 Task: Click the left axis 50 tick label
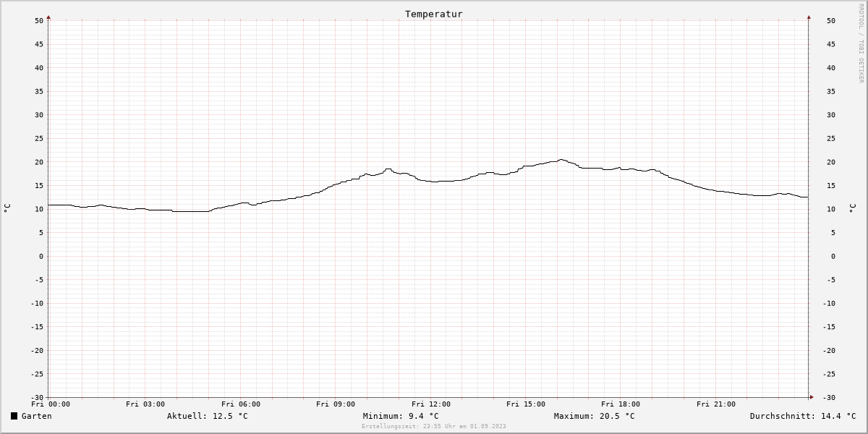click(x=39, y=20)
